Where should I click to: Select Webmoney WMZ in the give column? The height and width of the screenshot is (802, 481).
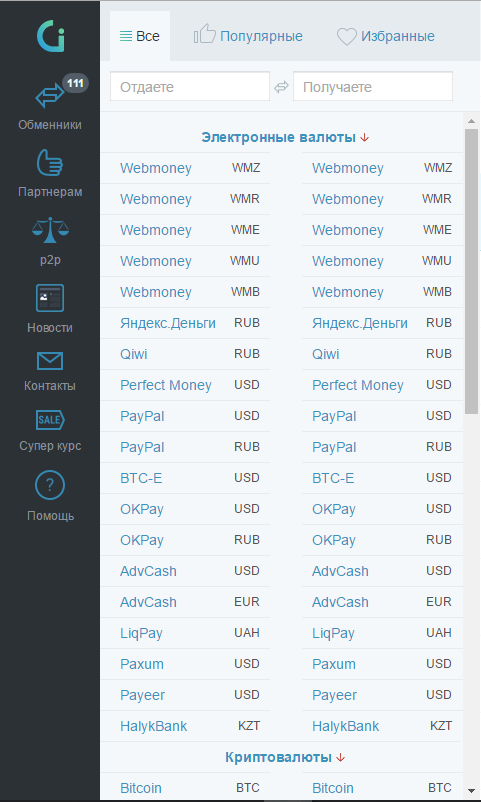(x=185, y=168)
